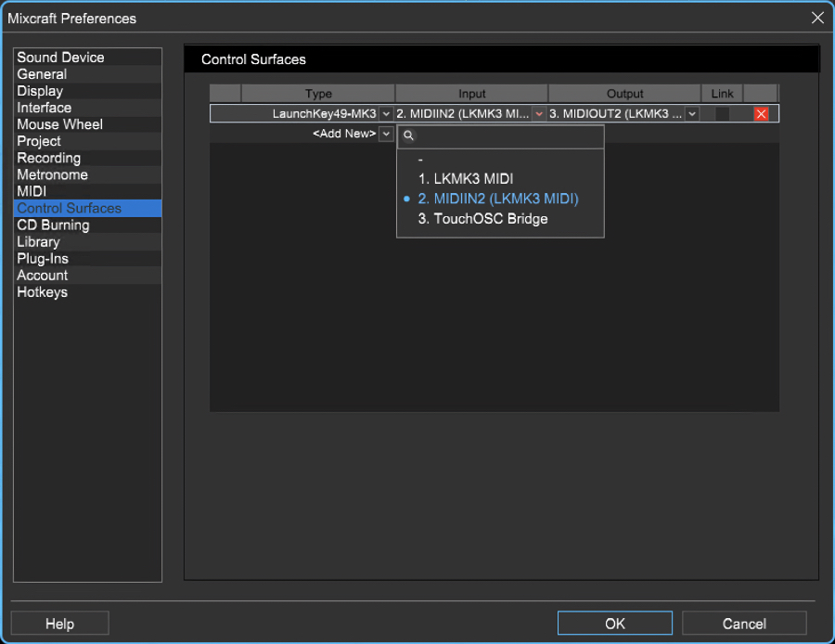Click the 2. MIDIIN2 (LKMK3 MI... input cell
Viewport: 835px width, 644px height.
click(463, 114)
